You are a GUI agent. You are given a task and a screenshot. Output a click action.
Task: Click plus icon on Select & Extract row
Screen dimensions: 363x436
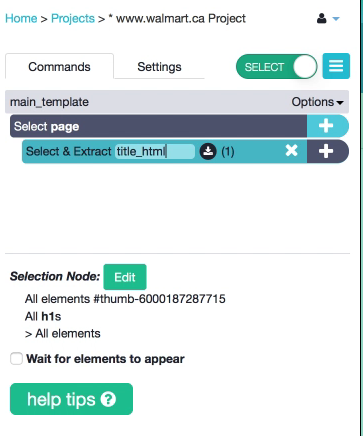tap(327, 151)
